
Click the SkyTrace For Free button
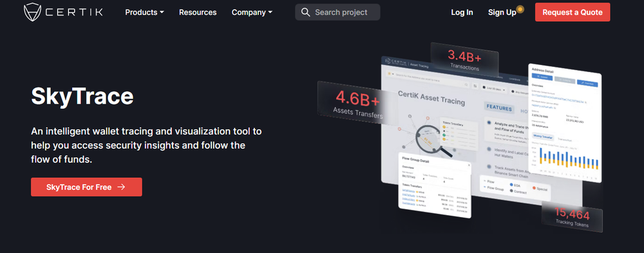[86, 187]
